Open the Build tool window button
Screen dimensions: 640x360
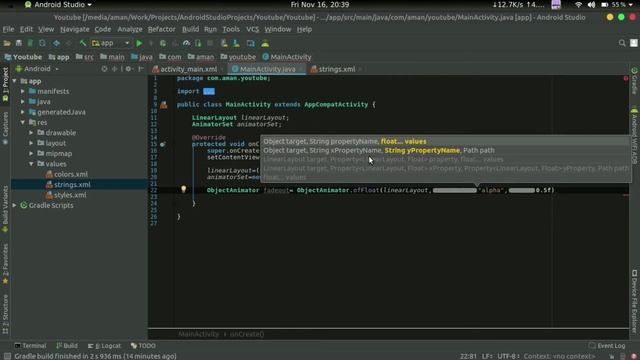[67, 346]
